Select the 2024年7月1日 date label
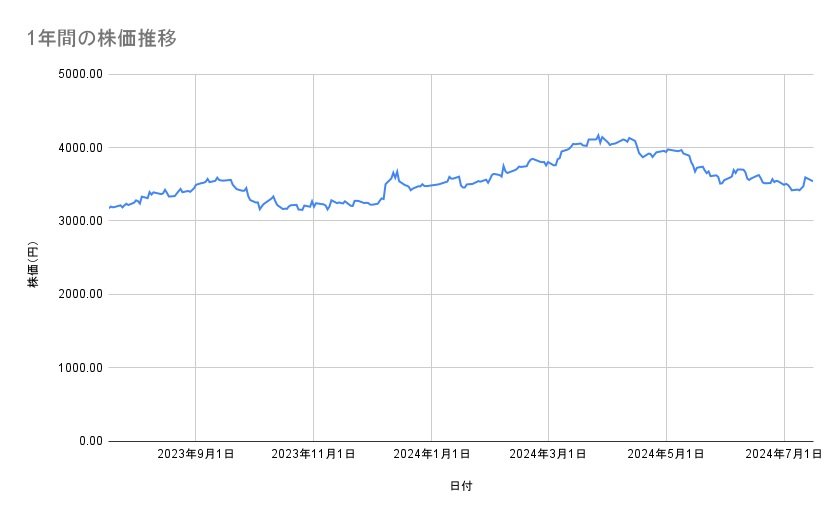The width and height of the screenshot is (839, 519). pos(784,454)
